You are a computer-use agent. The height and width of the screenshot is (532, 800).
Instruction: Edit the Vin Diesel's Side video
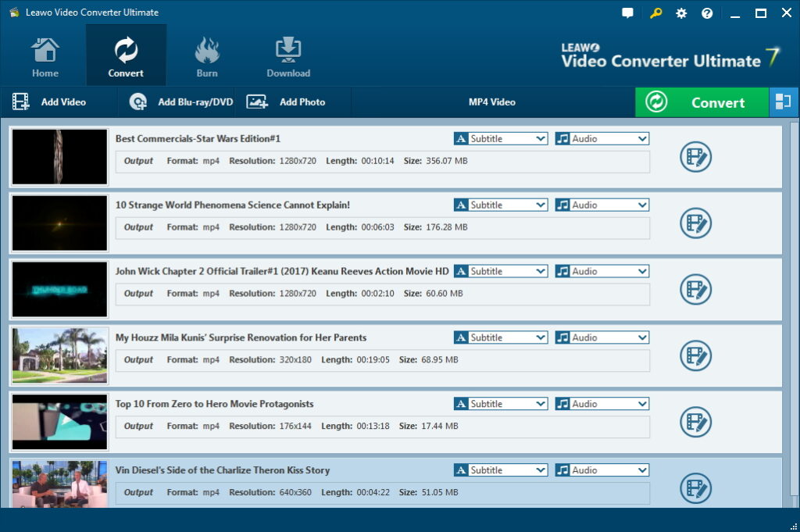click(x=695, y=488)
